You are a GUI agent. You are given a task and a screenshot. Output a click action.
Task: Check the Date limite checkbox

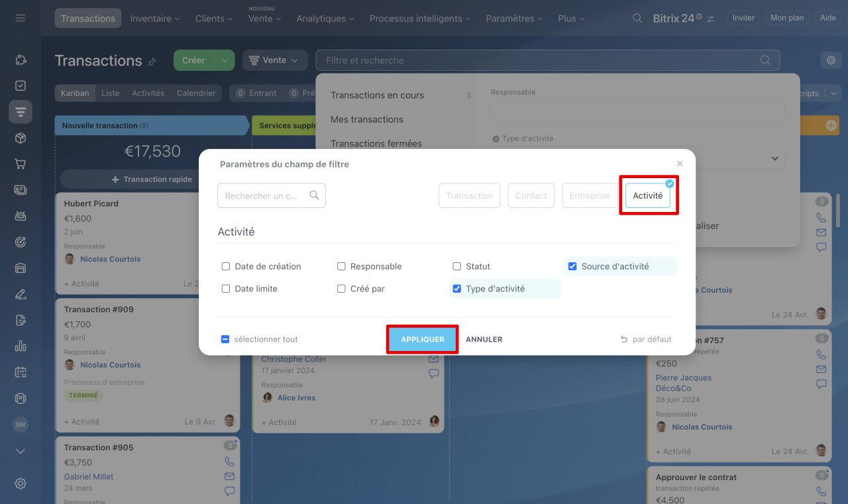click(x=226, y=289)
